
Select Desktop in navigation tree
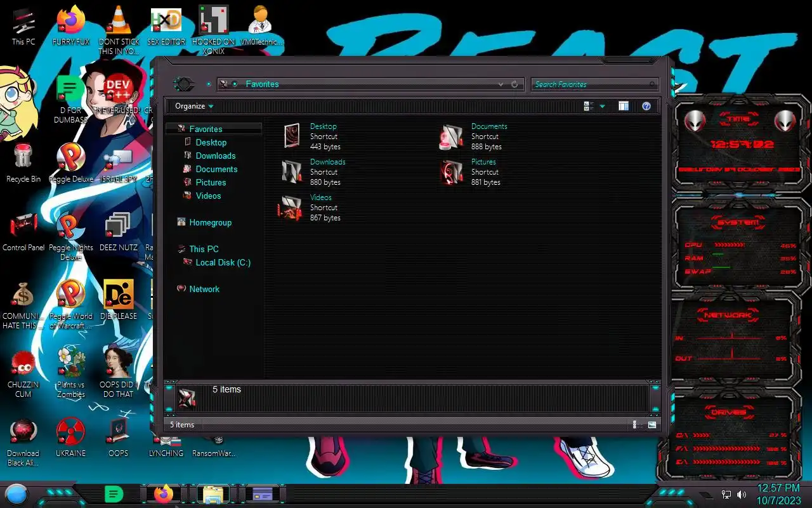point(211,142)
